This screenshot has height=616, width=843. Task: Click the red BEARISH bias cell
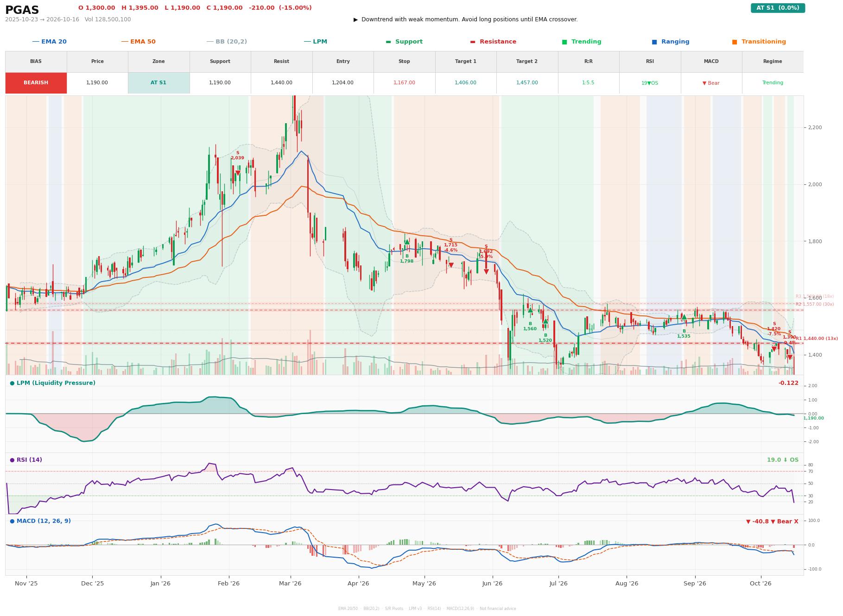(36, 83)
